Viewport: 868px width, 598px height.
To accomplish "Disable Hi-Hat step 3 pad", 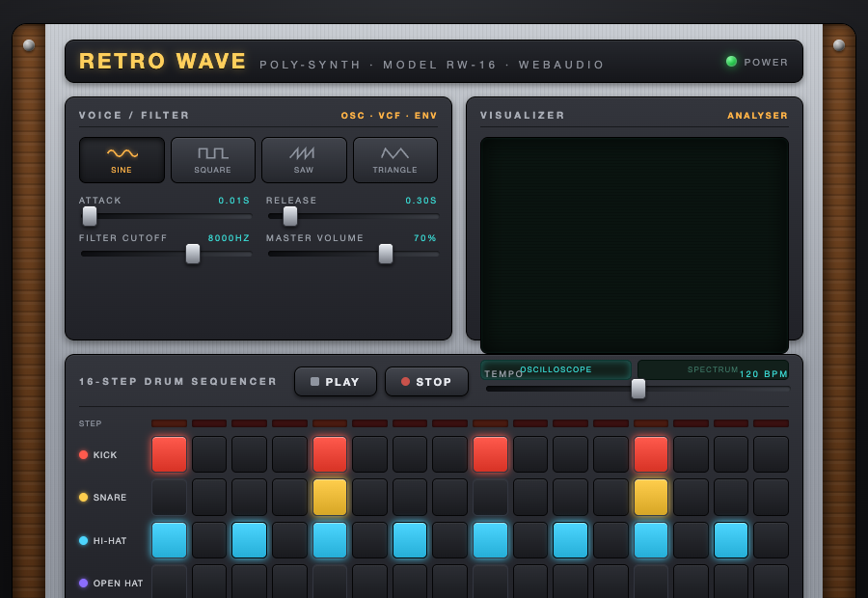I will pyautogui.click(x=249, y=540).
